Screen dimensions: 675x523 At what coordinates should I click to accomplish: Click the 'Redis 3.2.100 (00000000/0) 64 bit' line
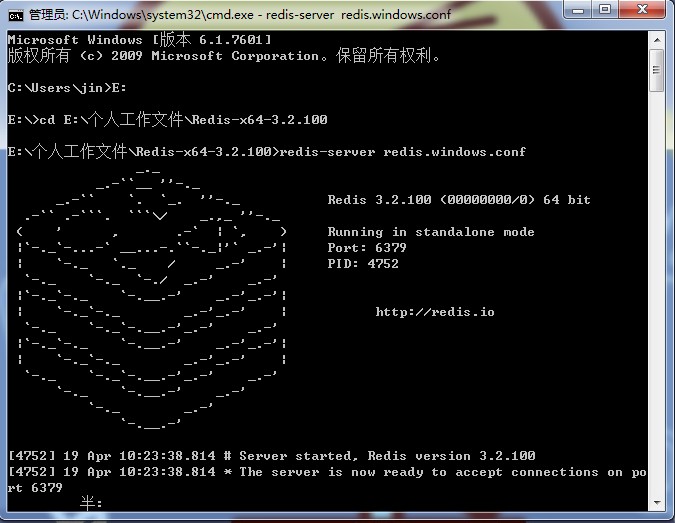click(459, 200)
